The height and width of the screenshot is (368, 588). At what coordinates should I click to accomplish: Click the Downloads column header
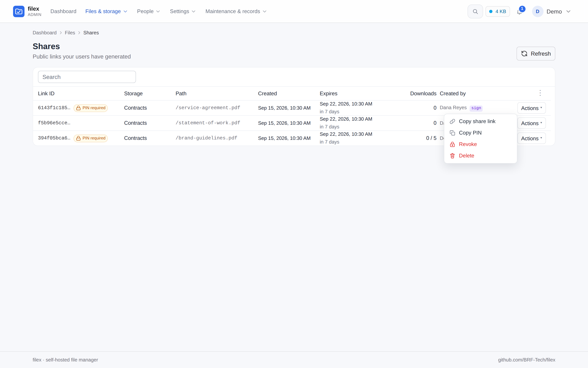click(423, 93)
